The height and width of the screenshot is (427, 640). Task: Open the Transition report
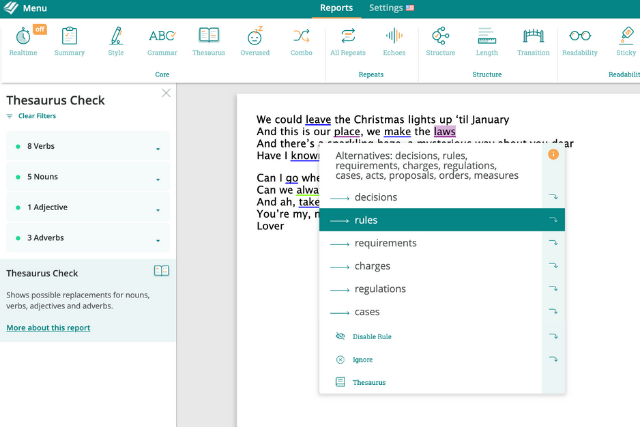(x=533, y=41)
